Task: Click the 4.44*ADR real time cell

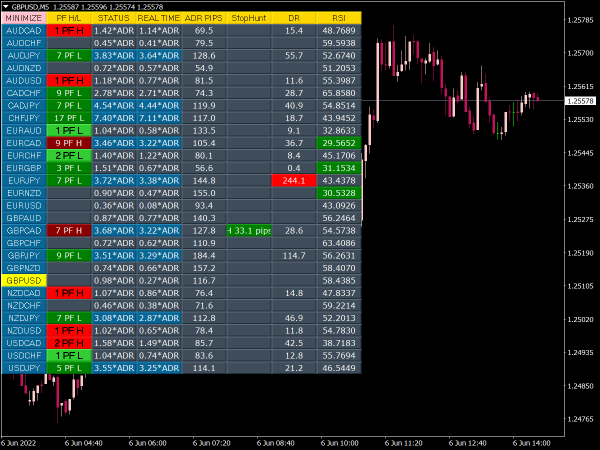Action: click(x=159, y=106)
